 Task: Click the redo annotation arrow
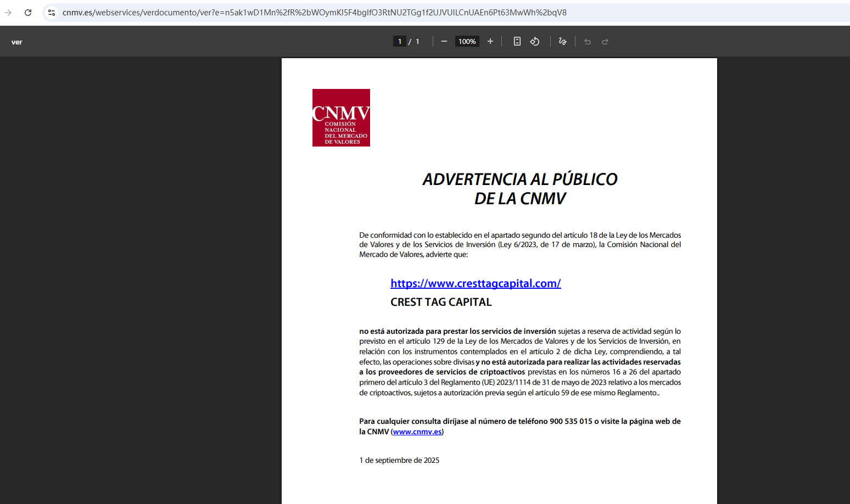pyautogui.click(x=605, y=41)
